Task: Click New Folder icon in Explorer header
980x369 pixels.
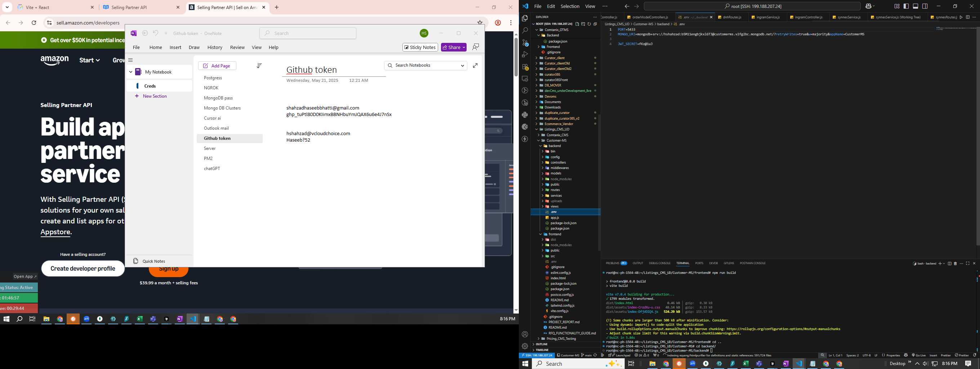Action: [583, 24]
